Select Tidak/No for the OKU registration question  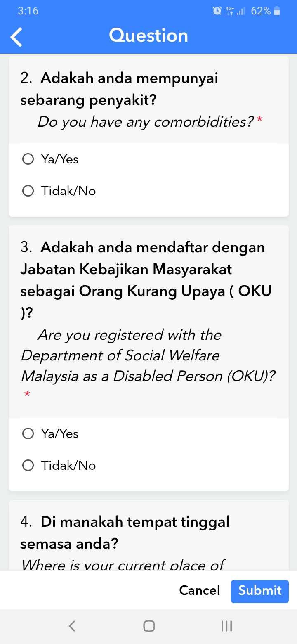pos(59,465)
